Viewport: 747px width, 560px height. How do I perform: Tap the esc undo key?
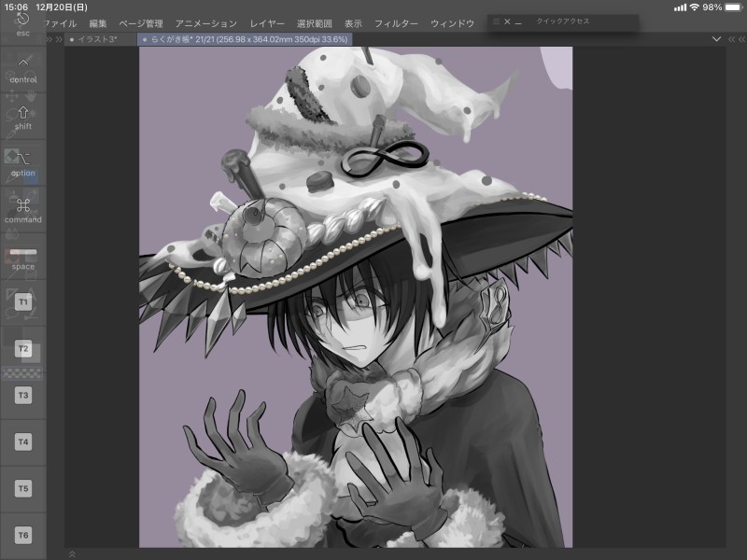coord(22,25)
